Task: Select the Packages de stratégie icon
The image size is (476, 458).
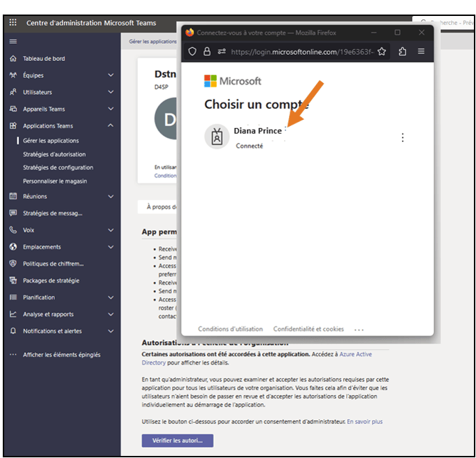Action: [x=13, y=281]
